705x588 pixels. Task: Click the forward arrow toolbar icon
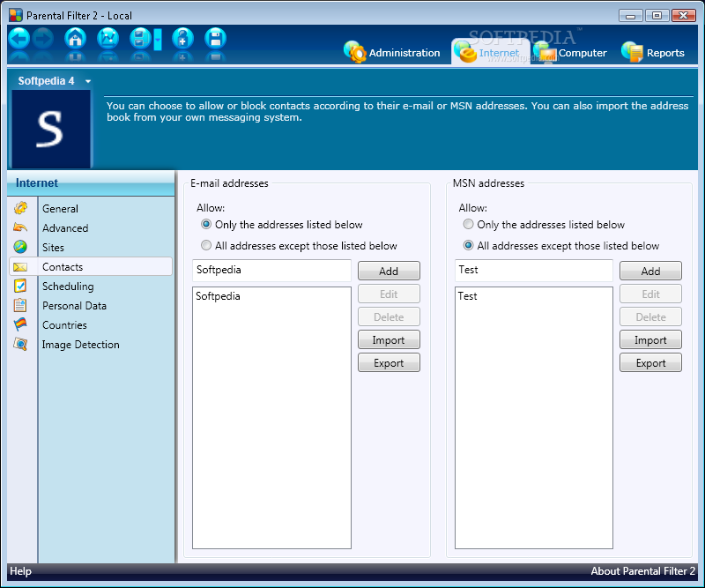point(43,39)
